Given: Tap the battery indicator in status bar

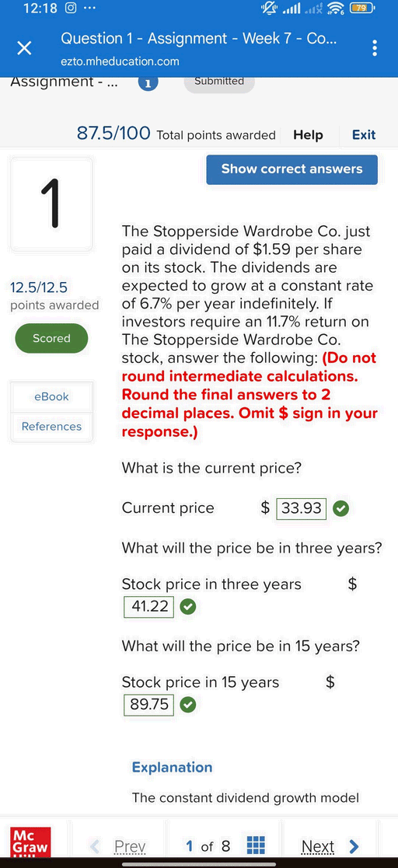Looking at the screenshot, I should point(362,9).
